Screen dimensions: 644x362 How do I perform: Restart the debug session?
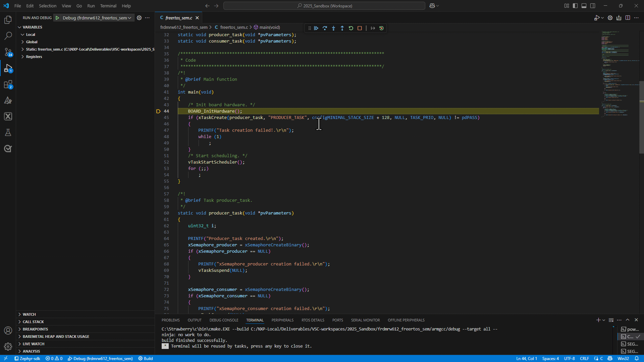pyautogui.click(x=351, y=28)
